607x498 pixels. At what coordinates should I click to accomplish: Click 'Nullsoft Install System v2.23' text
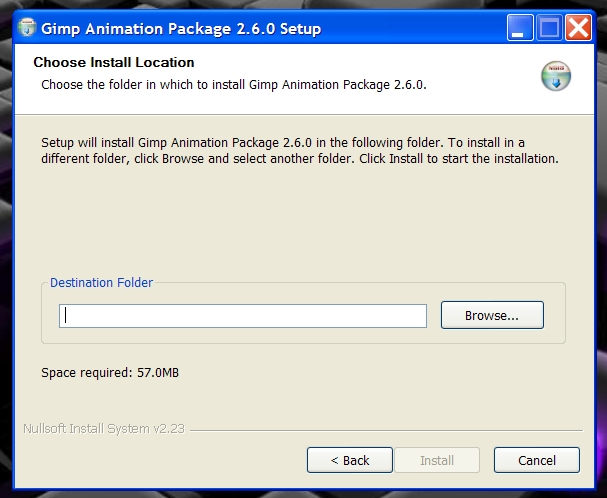(x=104, y=429)
